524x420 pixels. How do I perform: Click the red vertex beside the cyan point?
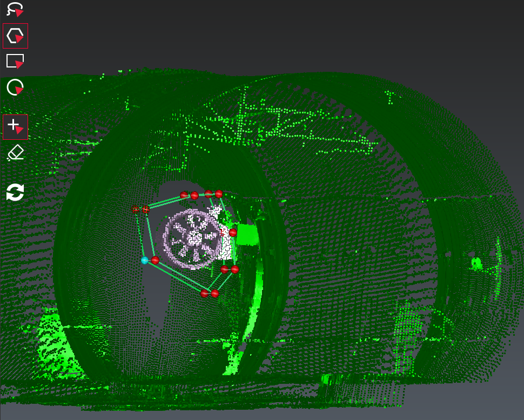(x=155, y=260)
